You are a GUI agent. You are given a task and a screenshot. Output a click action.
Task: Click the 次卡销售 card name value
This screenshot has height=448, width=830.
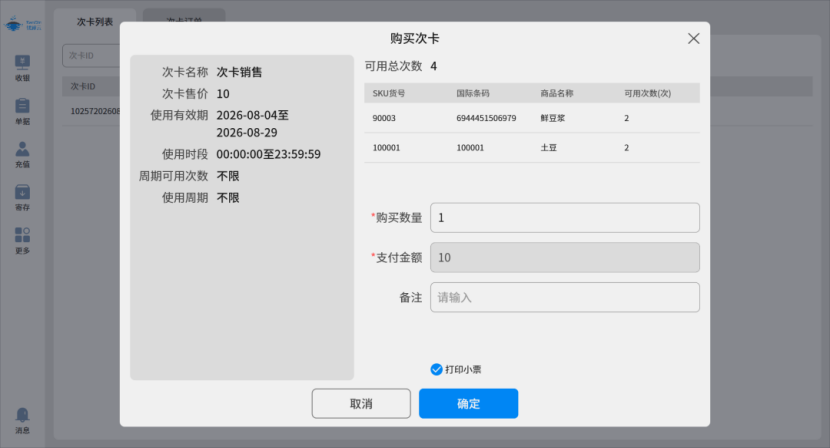pyautogui.click(x=239, y=72)
